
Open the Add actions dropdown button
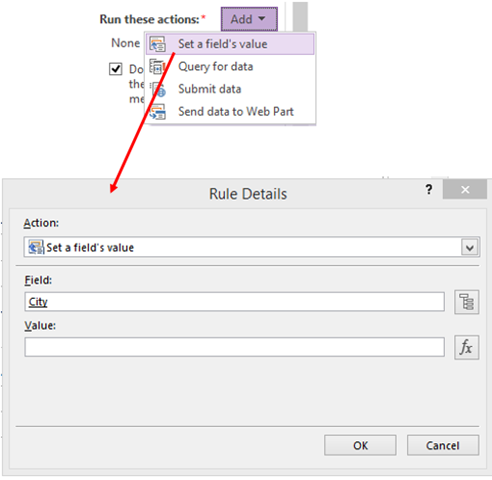click(249, 19)
